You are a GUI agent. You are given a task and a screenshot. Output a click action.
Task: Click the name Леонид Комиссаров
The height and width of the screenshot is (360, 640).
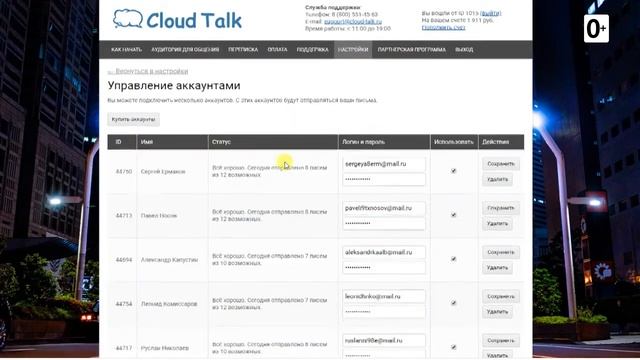coord(169,304)
